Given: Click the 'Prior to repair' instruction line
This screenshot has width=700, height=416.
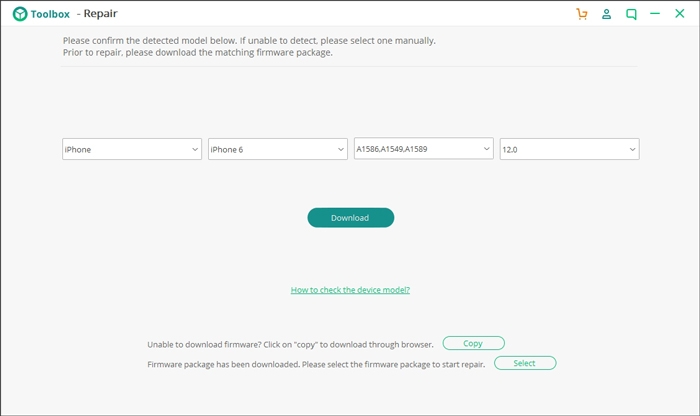Looking at the screenshot, I should point(197,52).
